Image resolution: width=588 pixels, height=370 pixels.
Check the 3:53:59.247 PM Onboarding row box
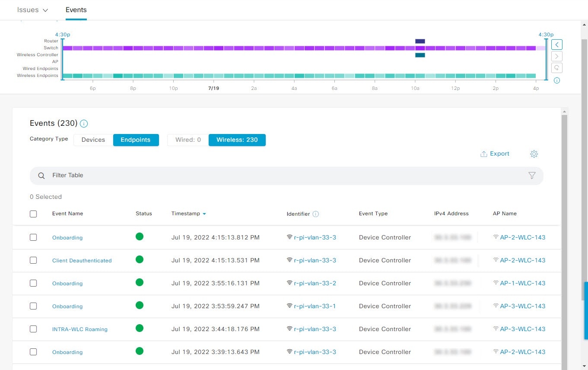[x=33, y=306]
